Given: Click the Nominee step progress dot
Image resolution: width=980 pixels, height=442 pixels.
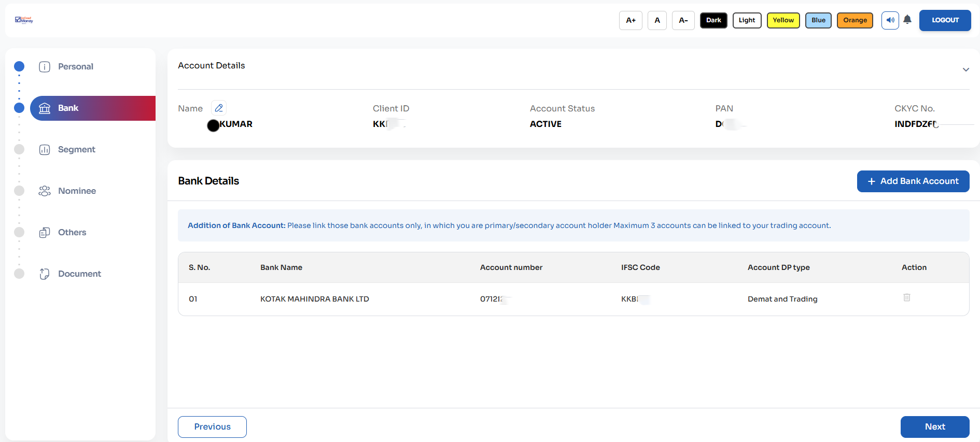Looking at the screenshot, I should tap(19, 191).
